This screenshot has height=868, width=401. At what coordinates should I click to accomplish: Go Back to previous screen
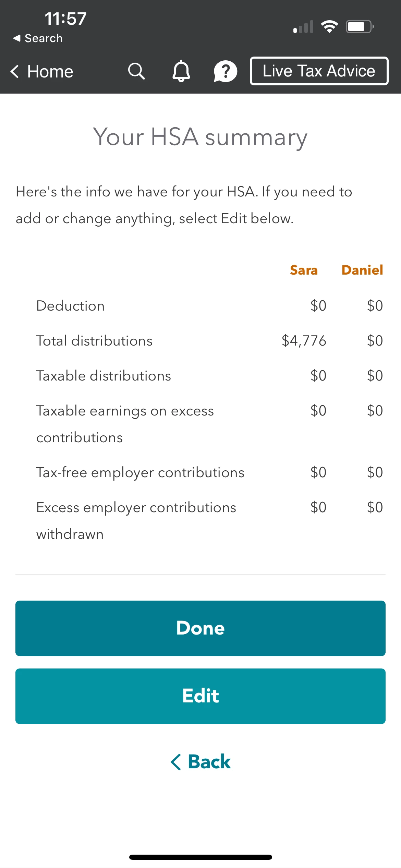pos(201,762)
